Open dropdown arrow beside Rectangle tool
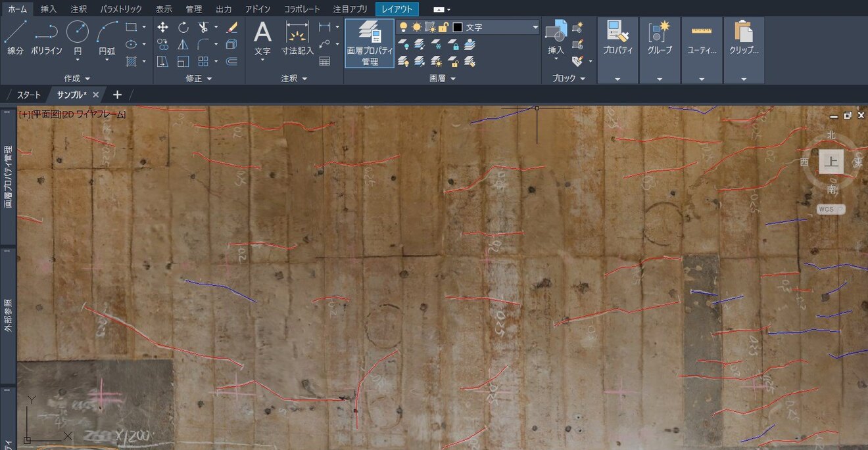 (143, 27)
